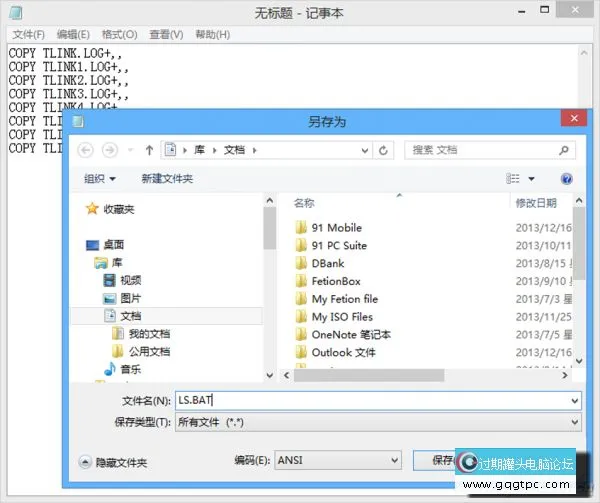Open the recent locations dropdown arrow

click(130, 150)
